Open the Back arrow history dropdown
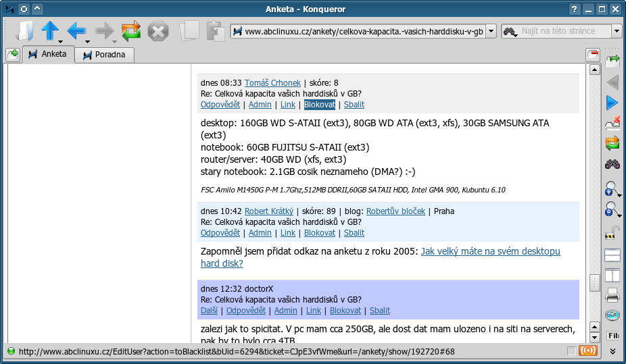The height and width of the screenshot is (364, 626). point(87,41)
